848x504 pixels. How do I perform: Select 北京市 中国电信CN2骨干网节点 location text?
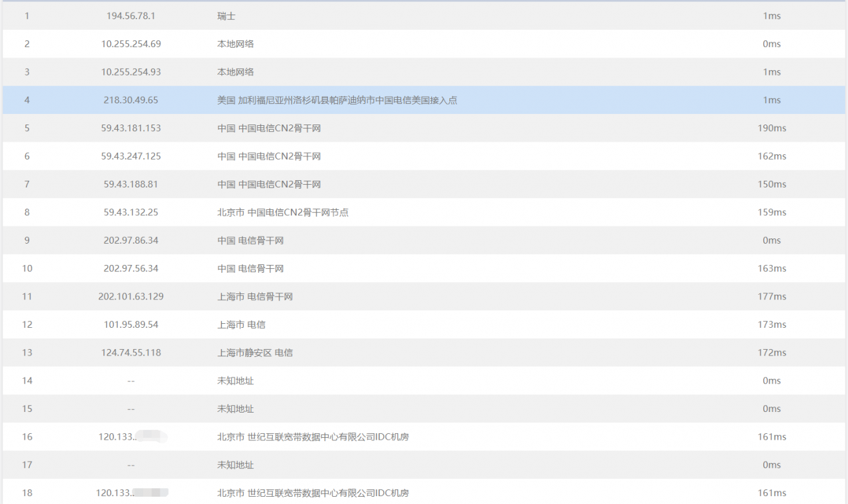tap(283, 212)
